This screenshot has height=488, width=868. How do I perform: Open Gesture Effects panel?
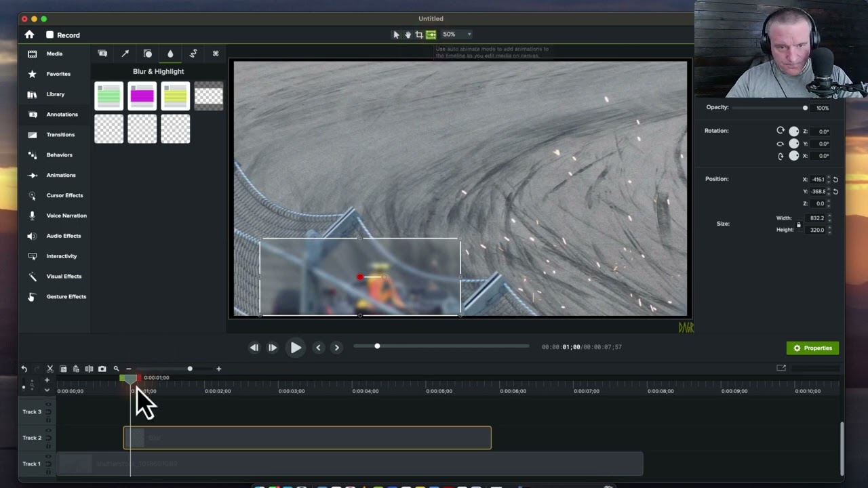pyautogui.click(x=66, y=297)
